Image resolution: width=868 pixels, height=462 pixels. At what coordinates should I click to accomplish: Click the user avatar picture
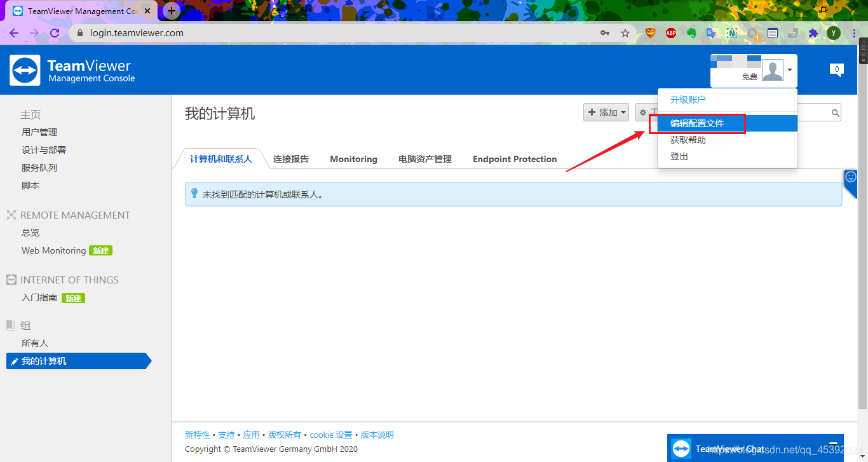click(772, 70)
